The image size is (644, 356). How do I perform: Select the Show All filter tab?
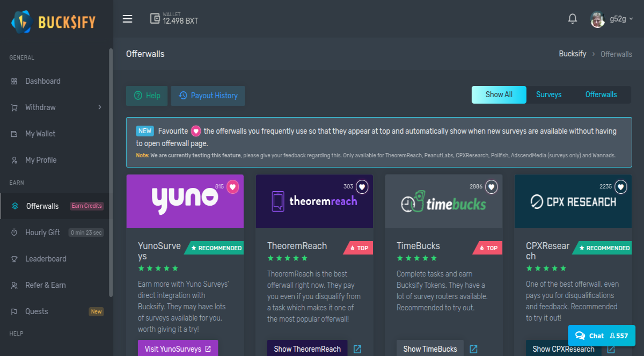coord(499,95)
